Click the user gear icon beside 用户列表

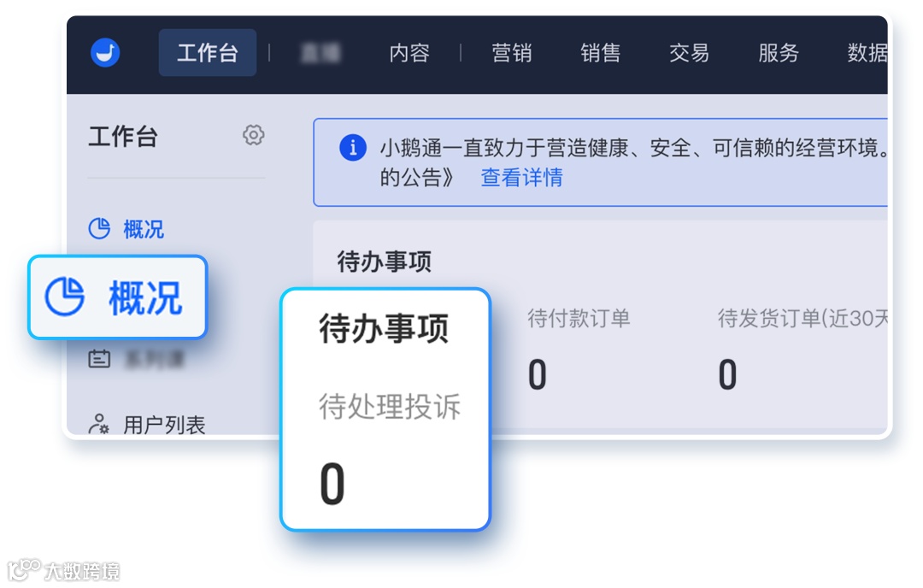(100, 424)
